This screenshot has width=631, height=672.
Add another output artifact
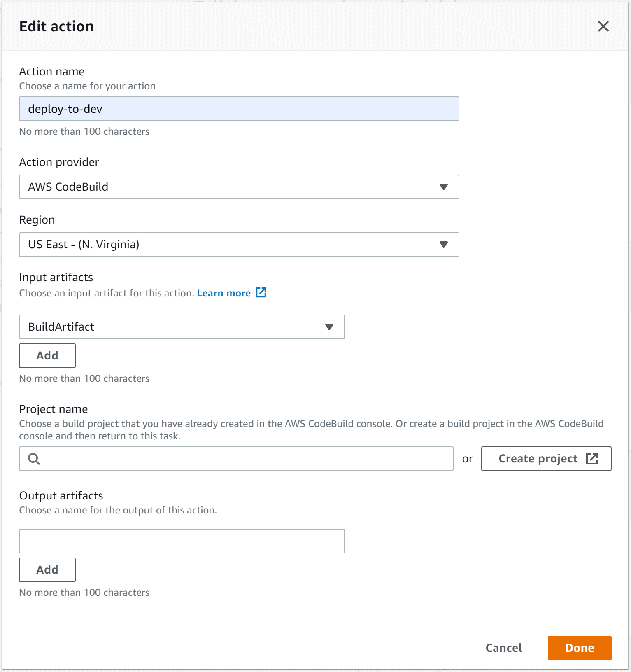coord(47,569)
